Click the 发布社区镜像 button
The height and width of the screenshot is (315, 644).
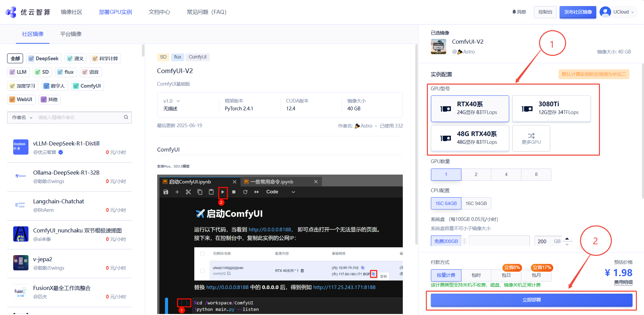pyautogui.click(x=578, y=12)
